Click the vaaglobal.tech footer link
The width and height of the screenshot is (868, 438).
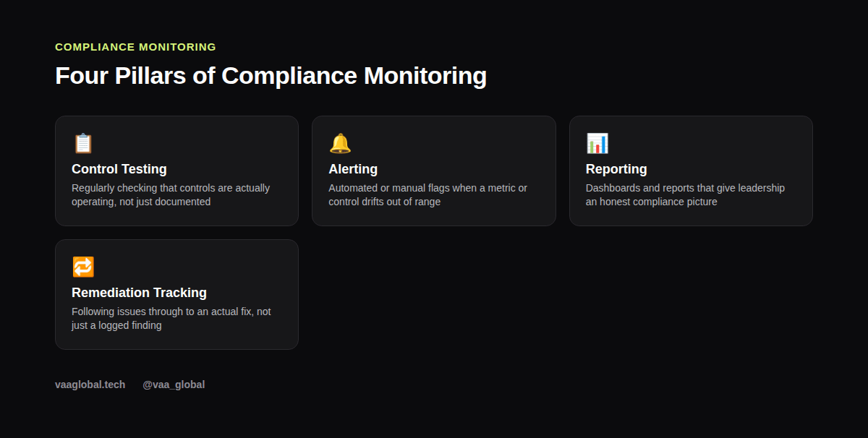tap(90, 385)
